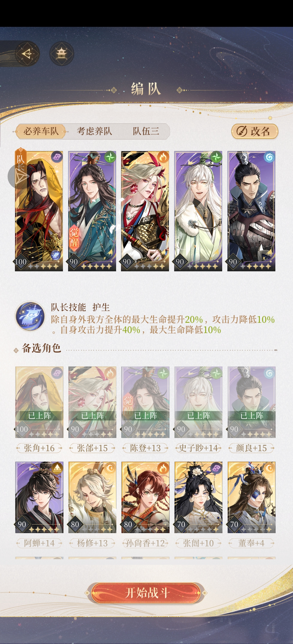The image size is (293, 644).
Task: Pick the 孙尚香+12 reserve card
Action: (145, 497)
